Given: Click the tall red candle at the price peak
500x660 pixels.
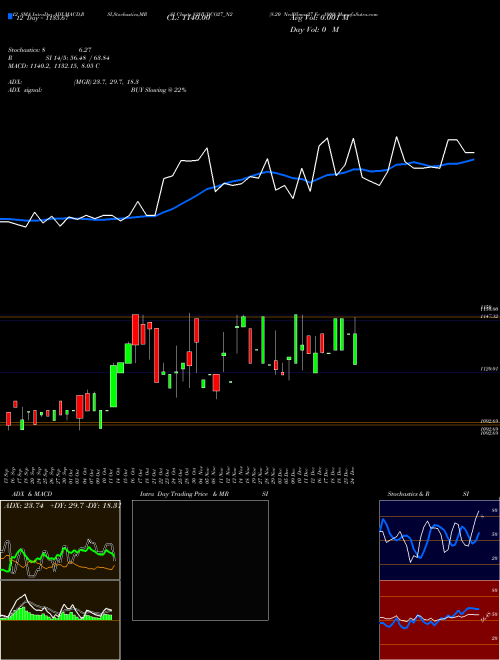Looking at the screenshot, I should [x=136, y=330].
